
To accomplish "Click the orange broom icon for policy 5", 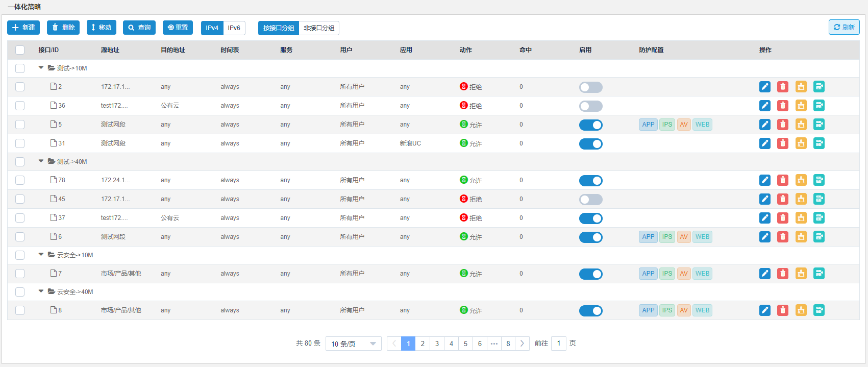I will (x=801, y=125).
